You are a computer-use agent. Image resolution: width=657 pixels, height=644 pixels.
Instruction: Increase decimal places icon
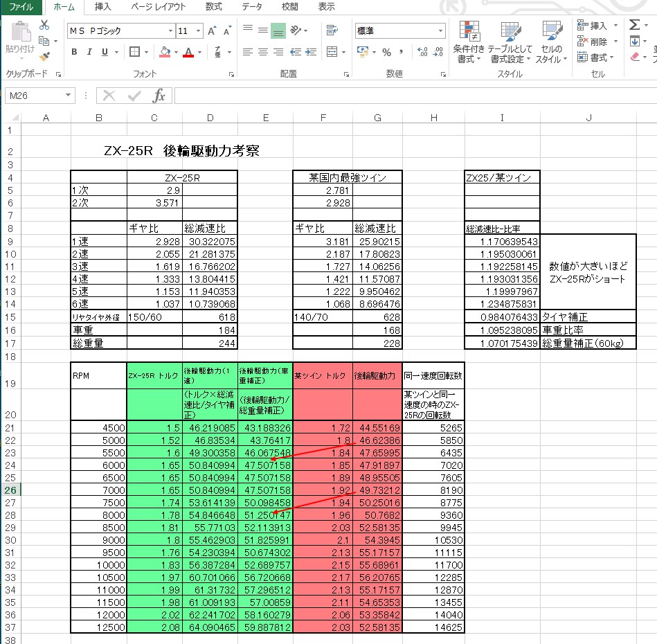[422, 52]
